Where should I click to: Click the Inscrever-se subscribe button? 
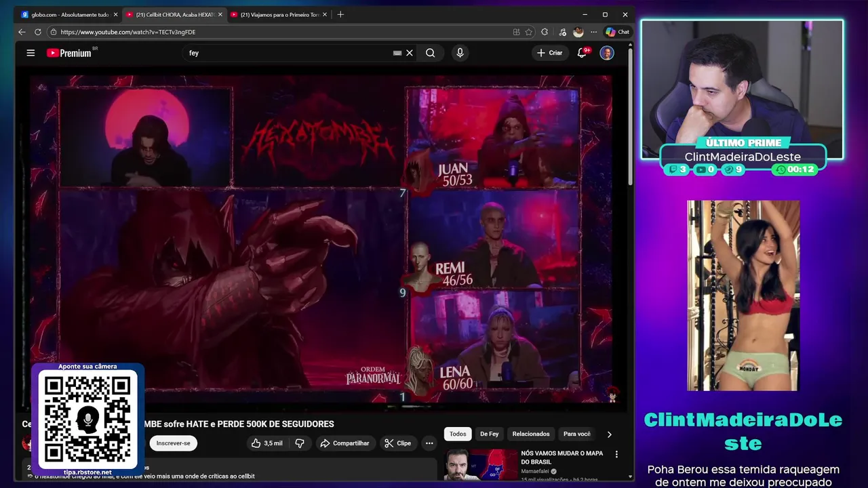pos(173,443)
